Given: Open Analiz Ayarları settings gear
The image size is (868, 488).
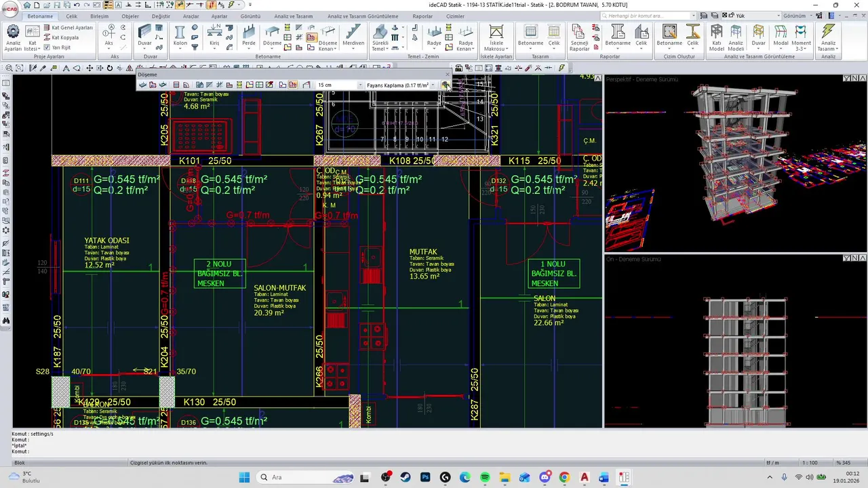Looking at the screenshot, I should [13, 37].
